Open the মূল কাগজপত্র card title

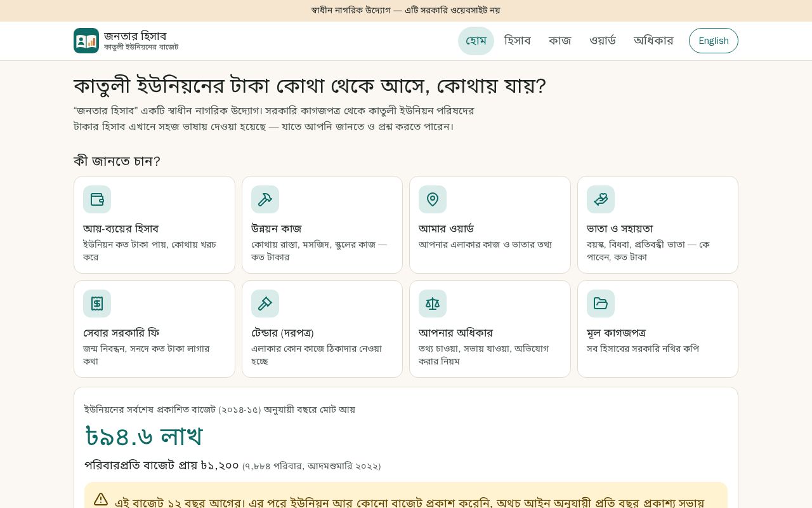pyautogui.click(x=617, y=333)
